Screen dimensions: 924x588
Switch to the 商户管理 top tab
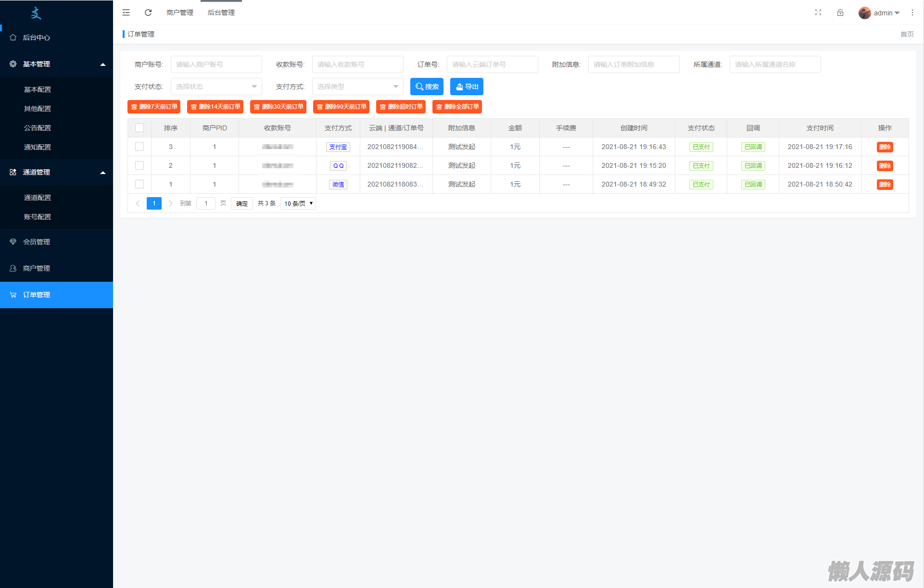click(179, 13)
